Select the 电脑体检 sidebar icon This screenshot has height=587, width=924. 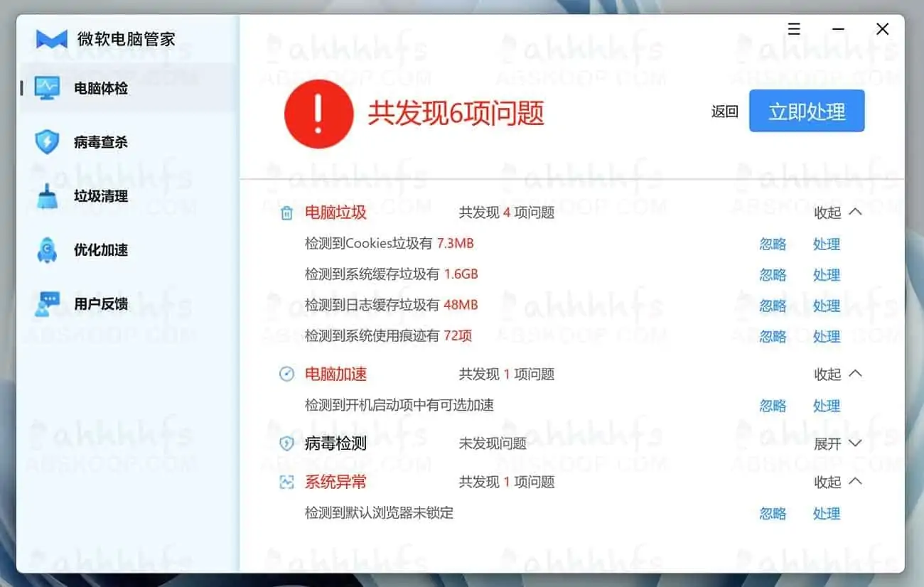(47, 87)
